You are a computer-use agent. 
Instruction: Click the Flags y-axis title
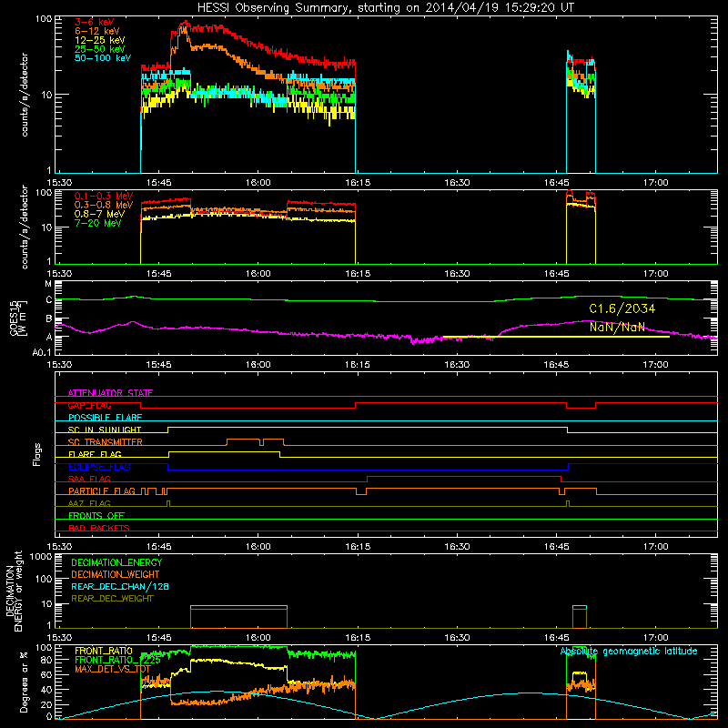(x=37, y=454)
